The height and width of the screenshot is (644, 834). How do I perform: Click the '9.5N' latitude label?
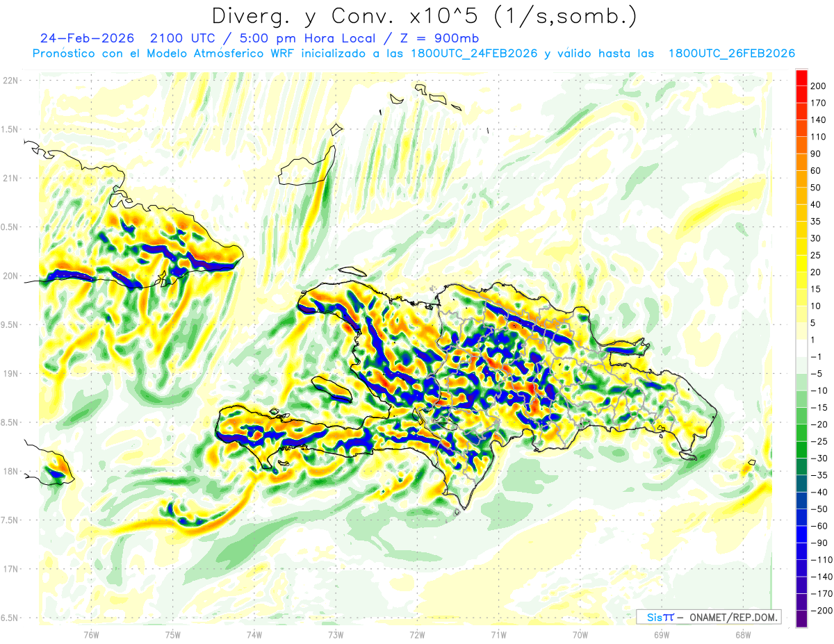11,324
